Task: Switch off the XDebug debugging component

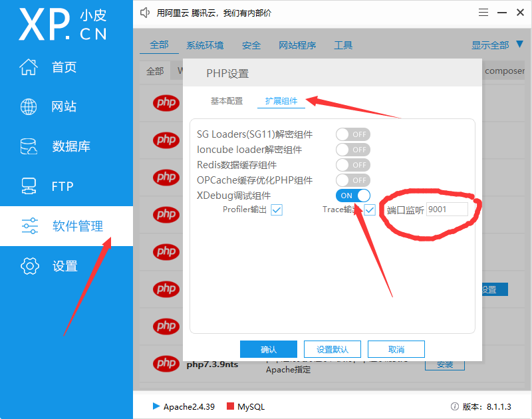Action: 353,196
